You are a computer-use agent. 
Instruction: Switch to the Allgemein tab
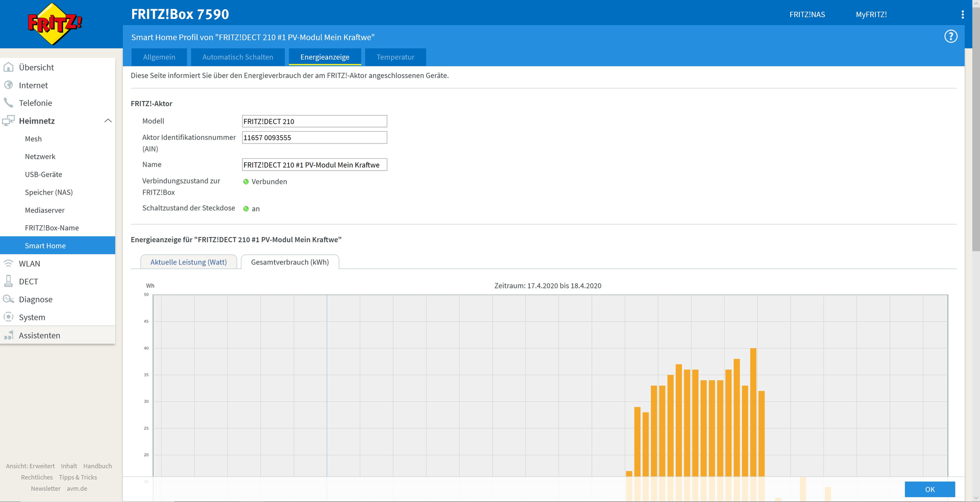[159, 57]
